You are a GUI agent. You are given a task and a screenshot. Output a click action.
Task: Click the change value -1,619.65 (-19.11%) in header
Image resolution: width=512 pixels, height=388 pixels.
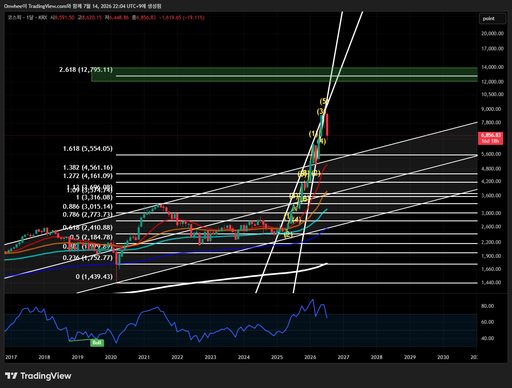point(182,17)
